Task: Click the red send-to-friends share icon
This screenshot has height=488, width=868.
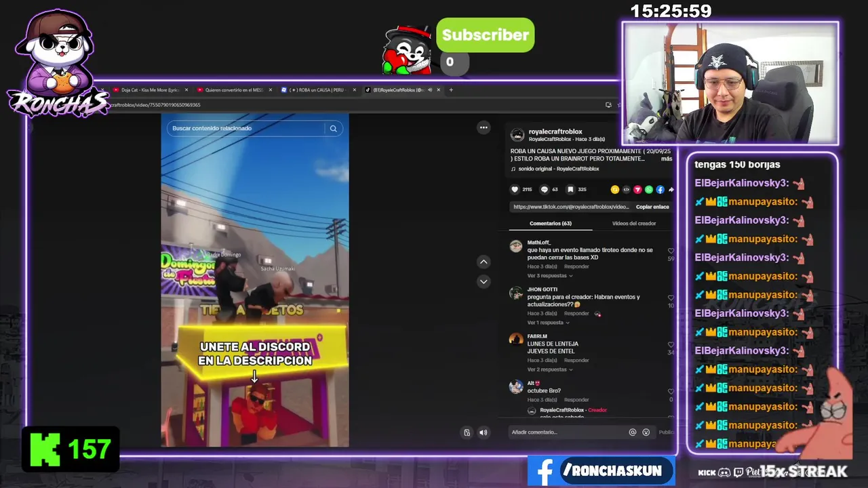Action: 637,190
